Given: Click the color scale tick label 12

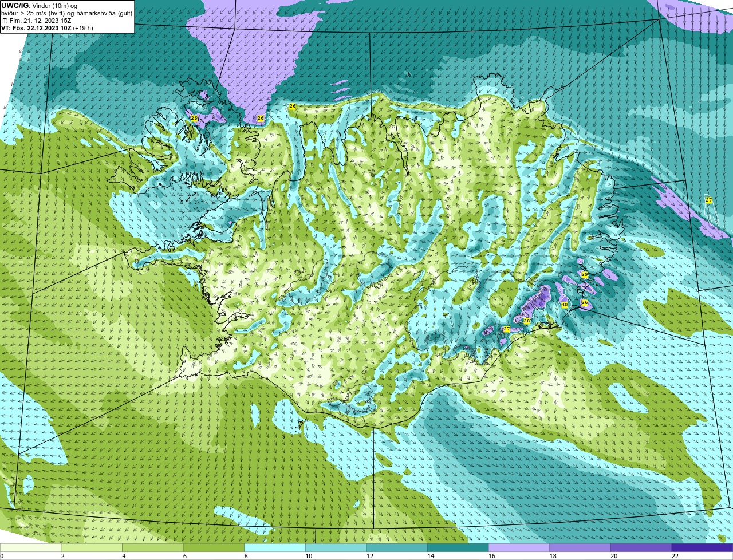Looking at the screenshot, I should coord(370,556).
